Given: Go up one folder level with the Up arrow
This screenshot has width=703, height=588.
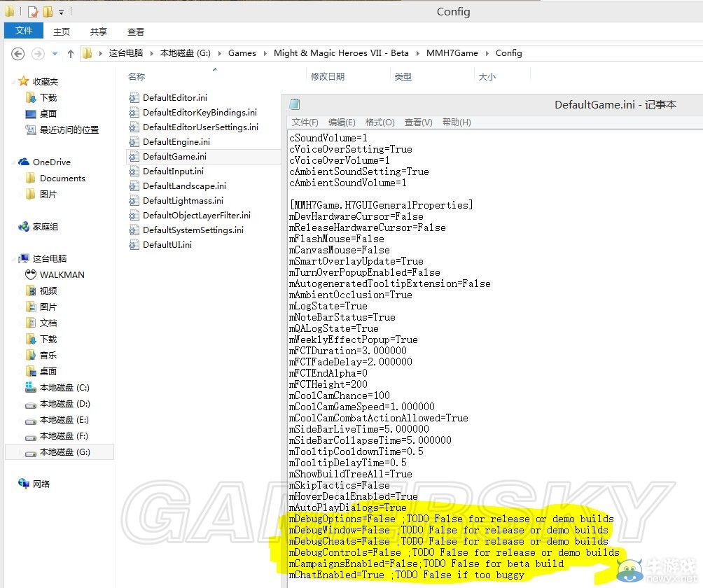Looking at the screenshot, I should (x=71, y=54).
